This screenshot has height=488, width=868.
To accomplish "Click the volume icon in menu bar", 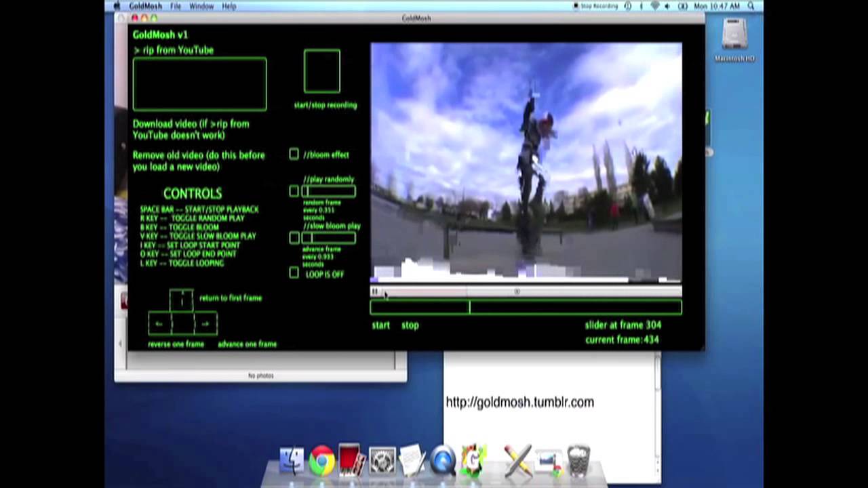I will click(x=668, y=6).
